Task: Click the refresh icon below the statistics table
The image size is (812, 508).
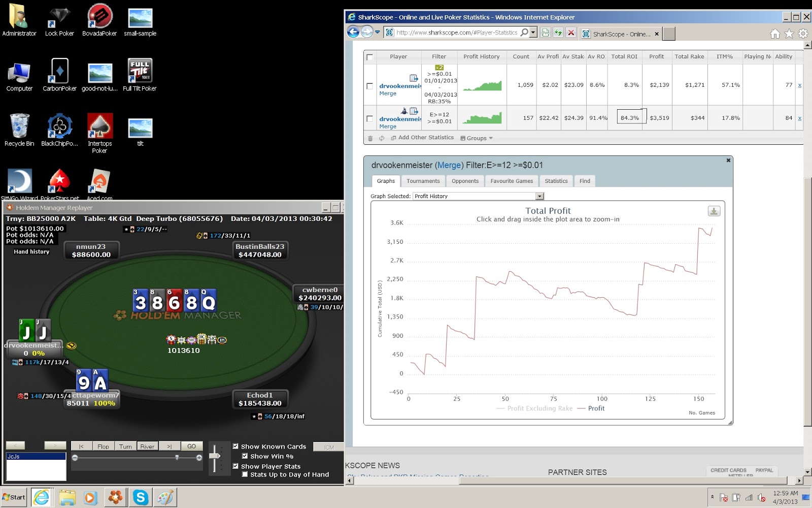Action: click(x=382, y=138)
